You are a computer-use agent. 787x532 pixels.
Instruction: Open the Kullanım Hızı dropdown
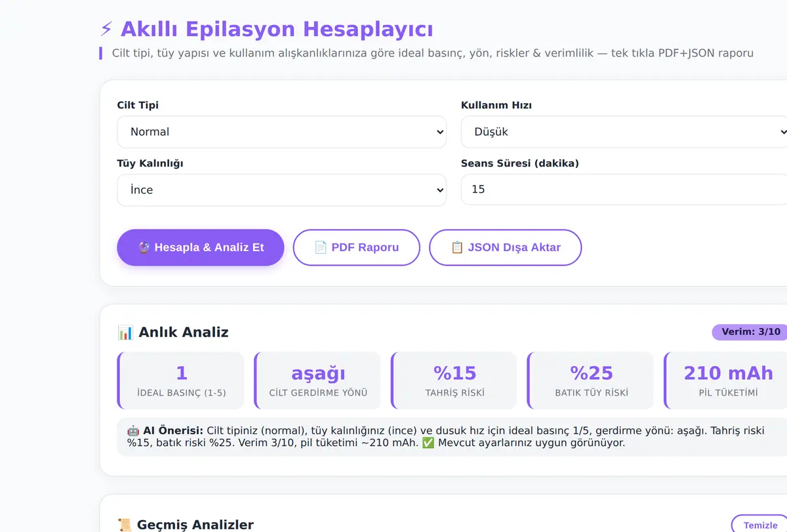624,132
